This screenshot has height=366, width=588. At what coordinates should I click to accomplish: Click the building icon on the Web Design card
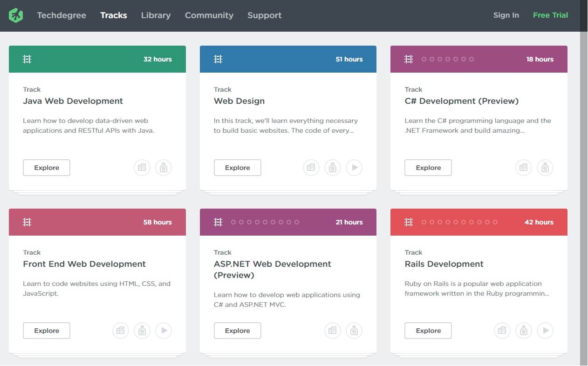click(311, 168)
